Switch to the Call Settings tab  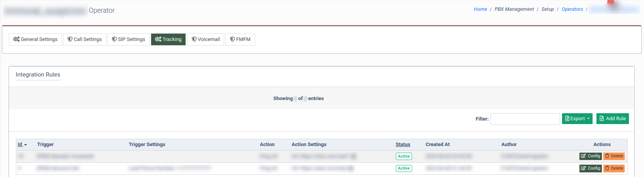coord(85,39)
